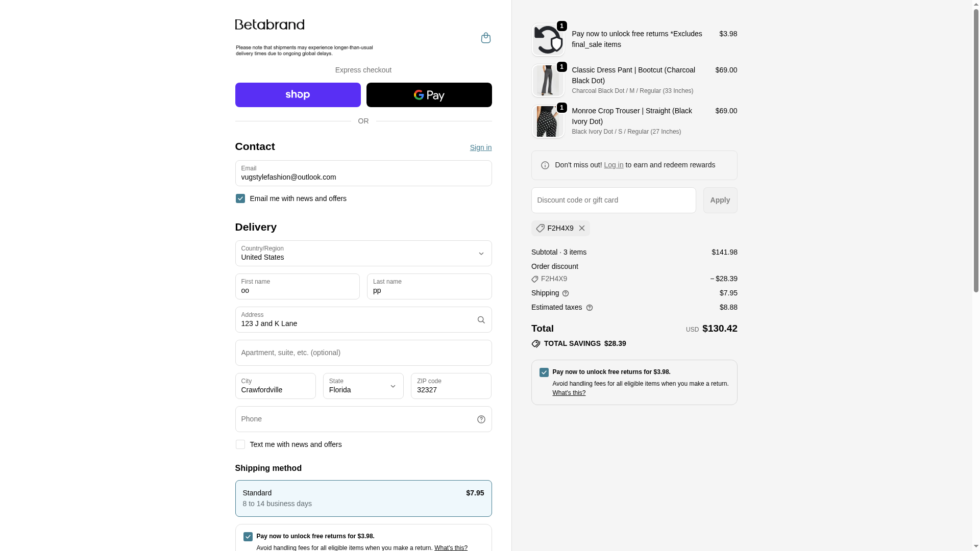Screen dimensions: 980x551
Task: Remove the F2H4X9 discount code tag
Action: [x=581, y=228]
